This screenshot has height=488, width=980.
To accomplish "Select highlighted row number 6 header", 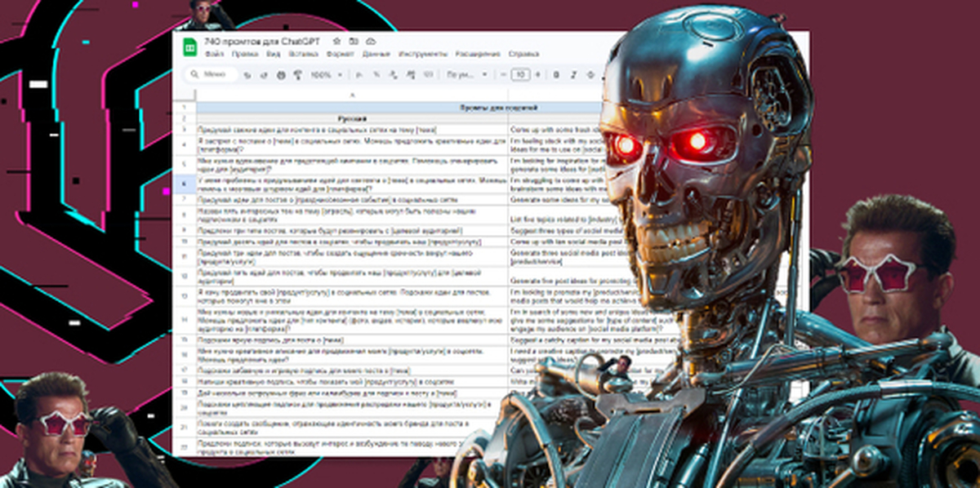I will pos(184,184).
